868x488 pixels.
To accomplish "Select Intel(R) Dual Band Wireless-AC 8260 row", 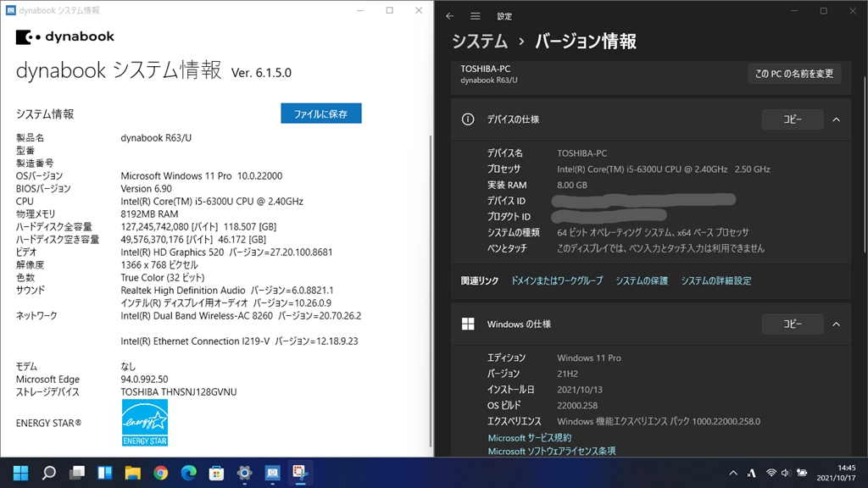I will pyautogui.click(x=241, y=316).
